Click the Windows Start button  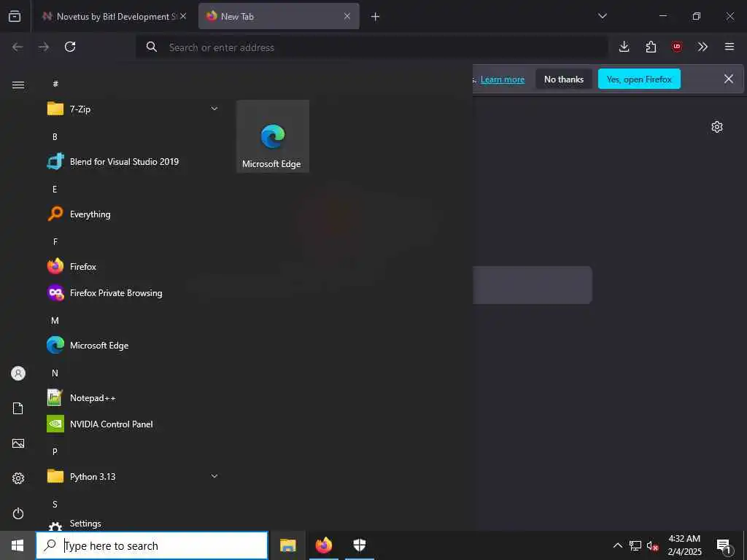[18, 545]
